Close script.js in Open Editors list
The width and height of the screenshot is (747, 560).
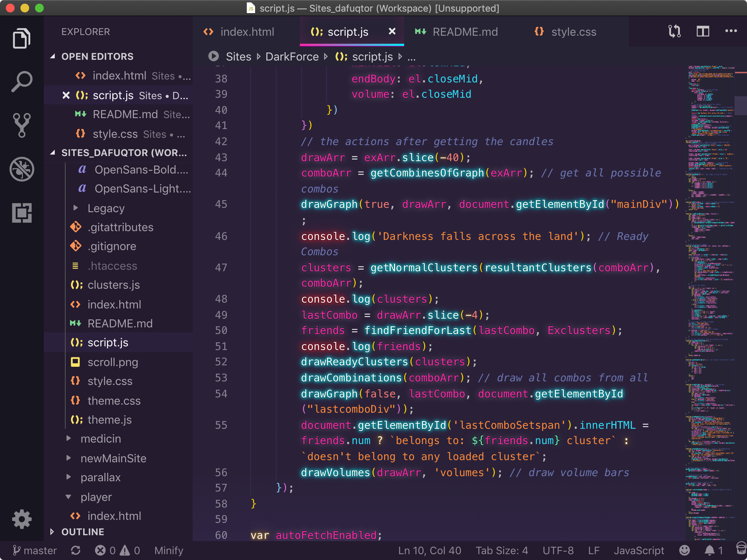(x=66, y=96)
